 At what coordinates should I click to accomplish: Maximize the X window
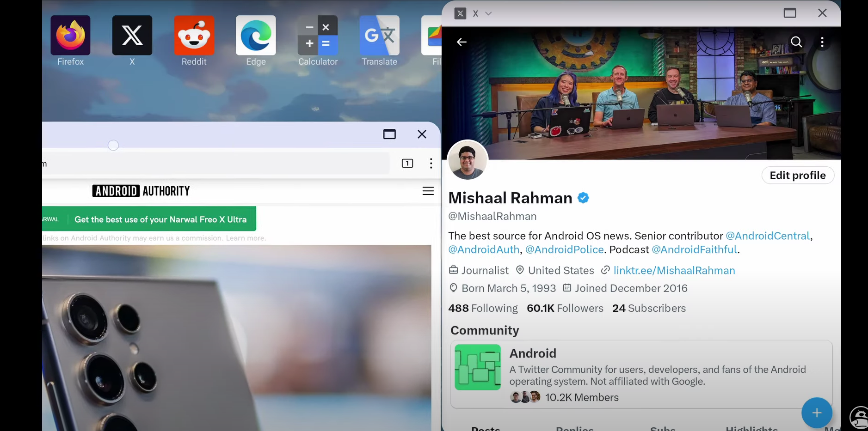click(790, 13)
